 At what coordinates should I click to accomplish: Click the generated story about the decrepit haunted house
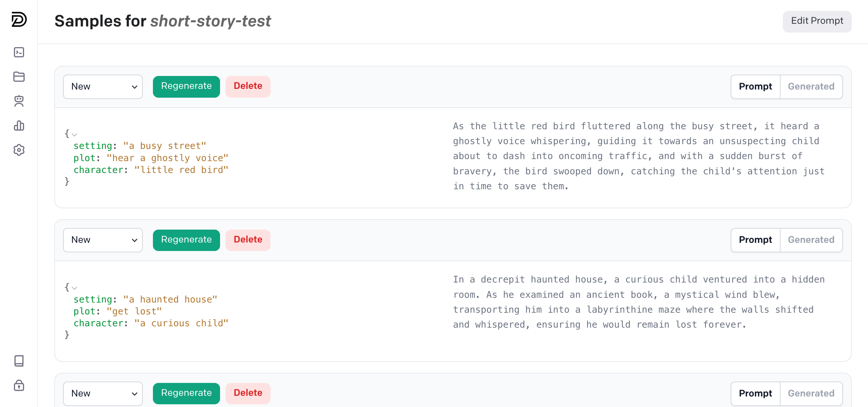pos(639,302)
